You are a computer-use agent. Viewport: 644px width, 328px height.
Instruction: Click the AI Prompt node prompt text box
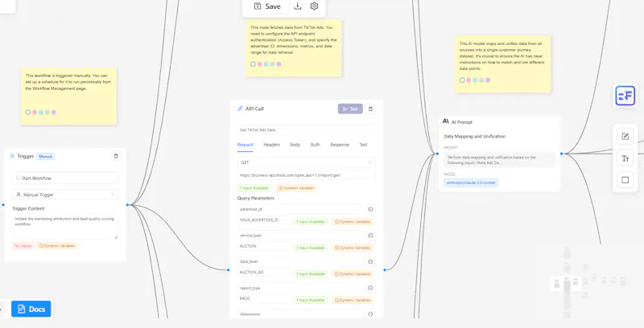tap(499, 160)
